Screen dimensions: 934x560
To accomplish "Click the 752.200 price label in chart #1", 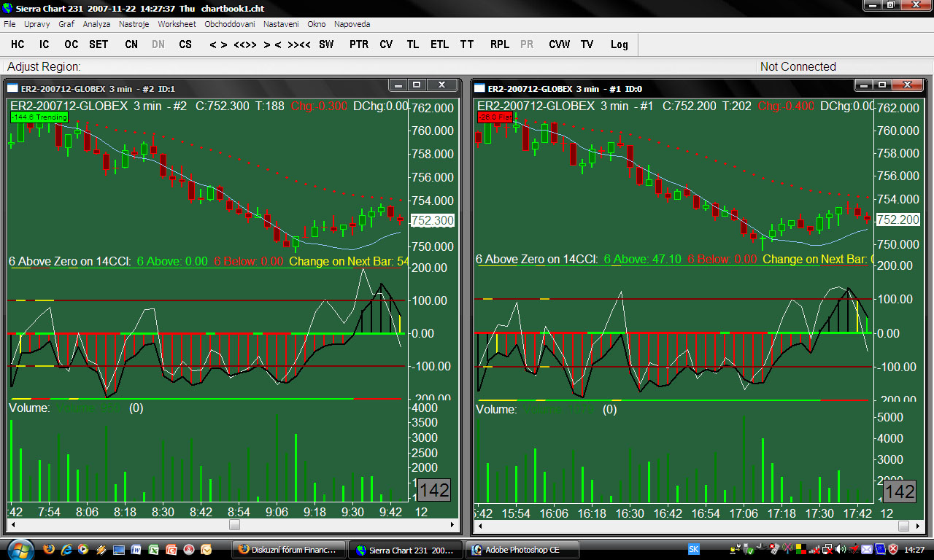I will pyautogui.click(x=898, y=219).
